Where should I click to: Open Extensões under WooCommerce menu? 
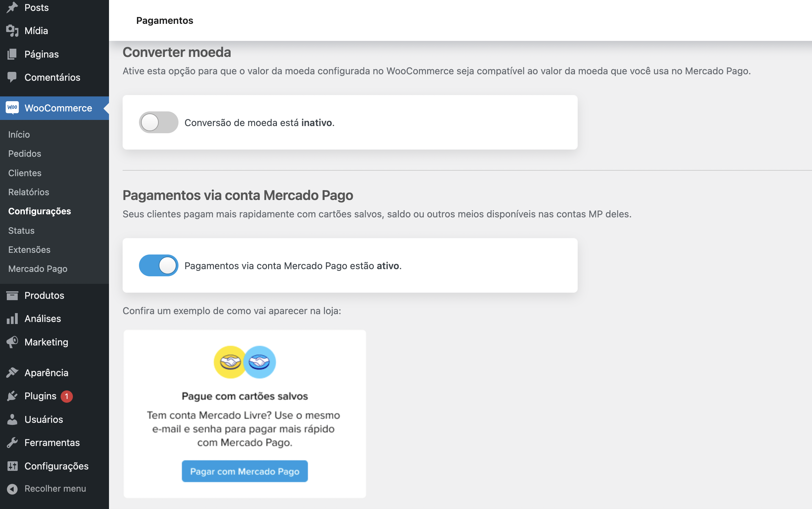(x=29, y=249)
